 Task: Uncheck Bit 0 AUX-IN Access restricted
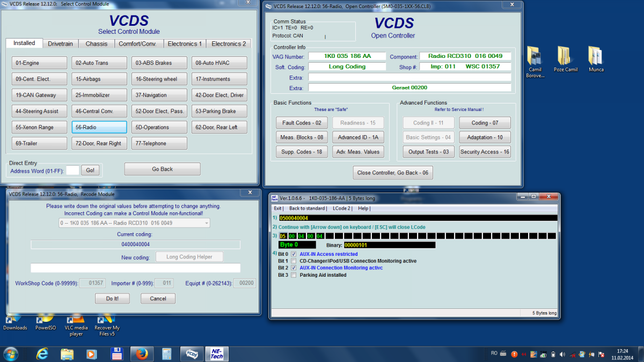tap(294, 254)
